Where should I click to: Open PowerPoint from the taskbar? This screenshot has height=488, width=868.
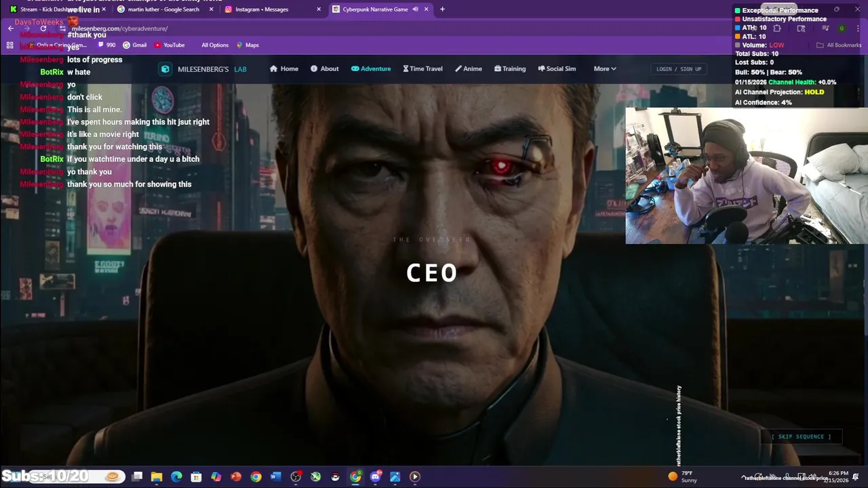(x=236, y=476)
